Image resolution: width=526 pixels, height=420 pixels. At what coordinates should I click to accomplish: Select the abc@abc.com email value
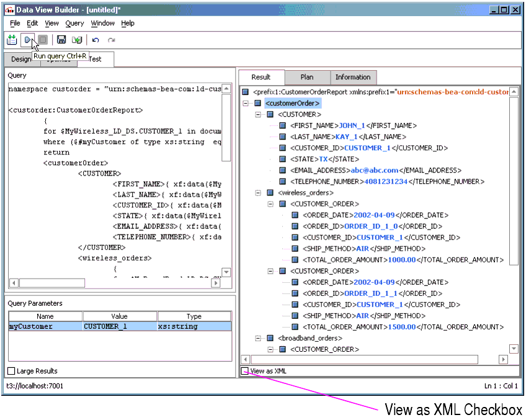(375, 171)
